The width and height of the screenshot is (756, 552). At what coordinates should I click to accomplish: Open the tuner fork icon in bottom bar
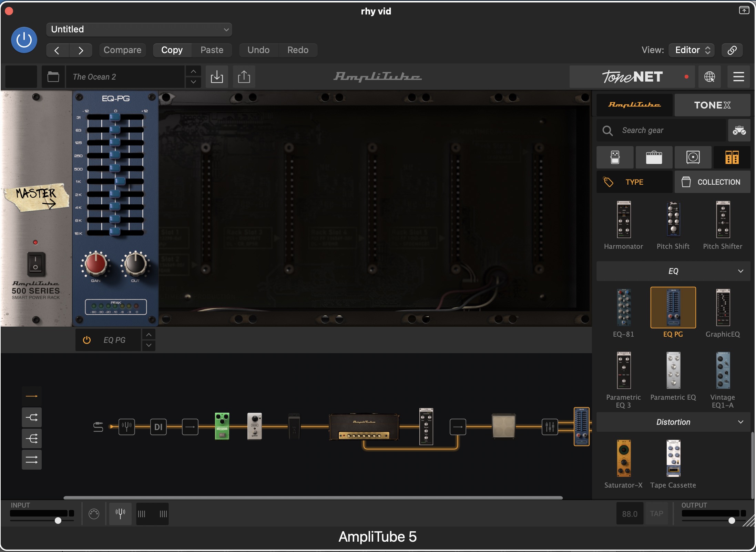120,514
